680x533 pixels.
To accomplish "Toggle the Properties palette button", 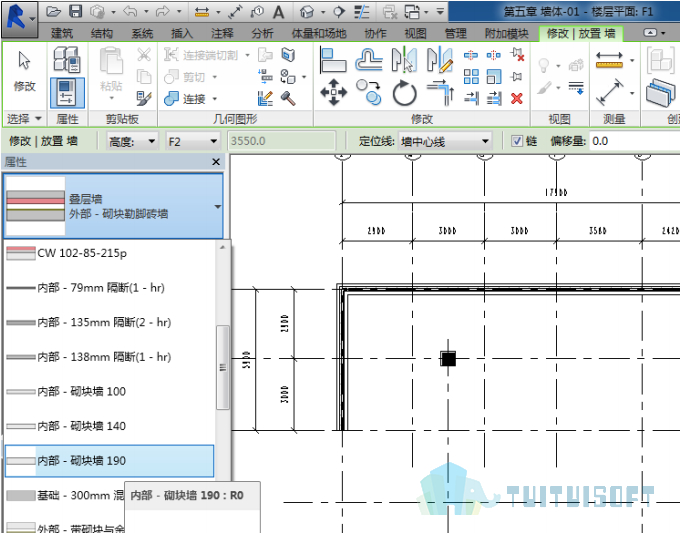I will click(x=67, y=93).
